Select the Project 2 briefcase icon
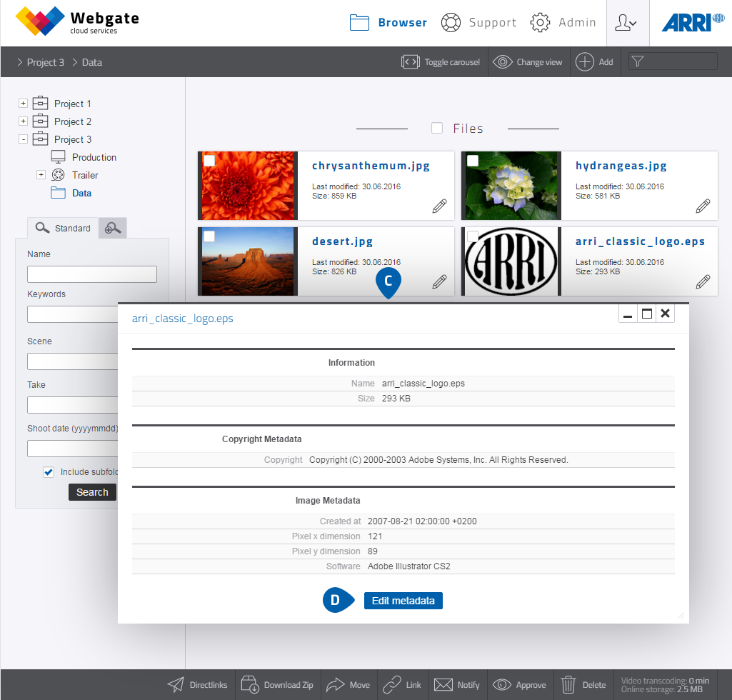 pyautogui.click(x=40, y=121)
